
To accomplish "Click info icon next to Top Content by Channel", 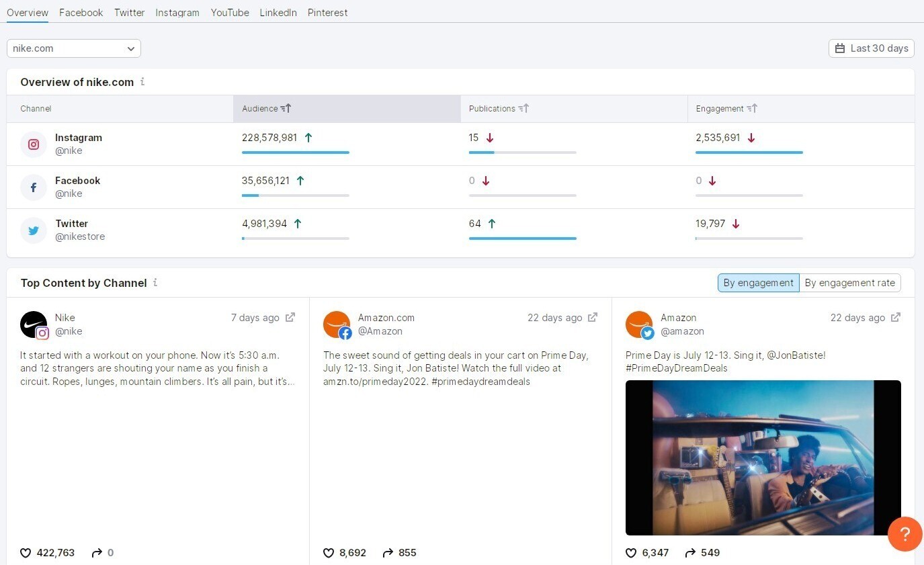I will [x=155, y=283].
